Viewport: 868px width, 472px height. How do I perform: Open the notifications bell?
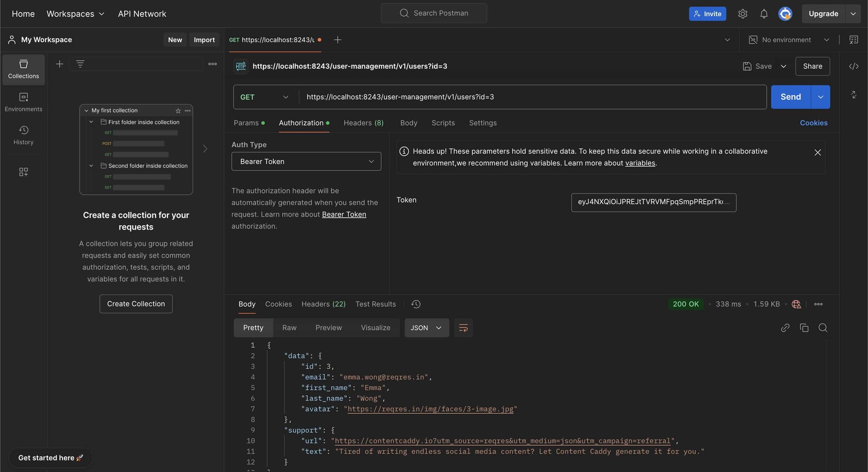[x=764, y=14]
